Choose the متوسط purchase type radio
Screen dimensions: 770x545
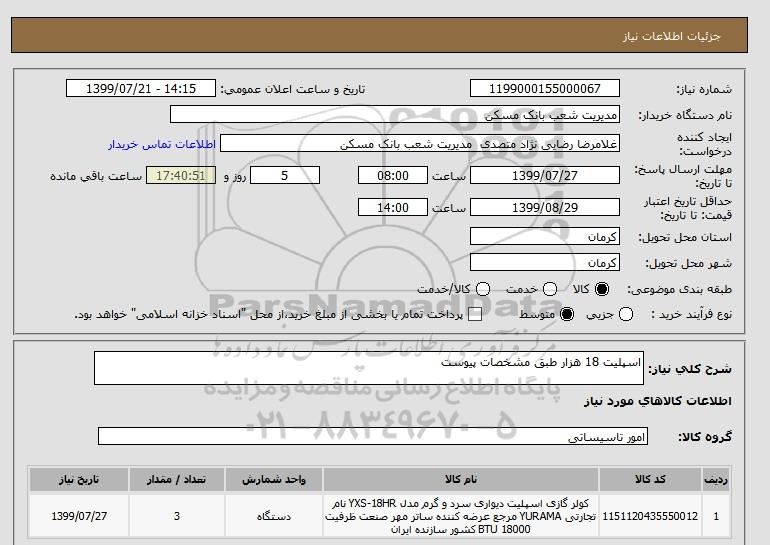coord(567,314)
